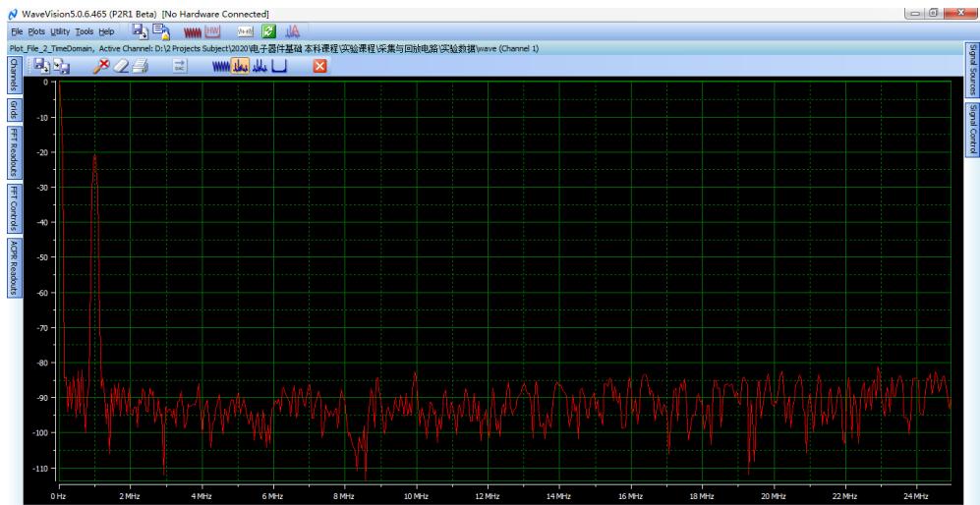Open the Grids side tab
980x505 pixels.
click(14, 109)
